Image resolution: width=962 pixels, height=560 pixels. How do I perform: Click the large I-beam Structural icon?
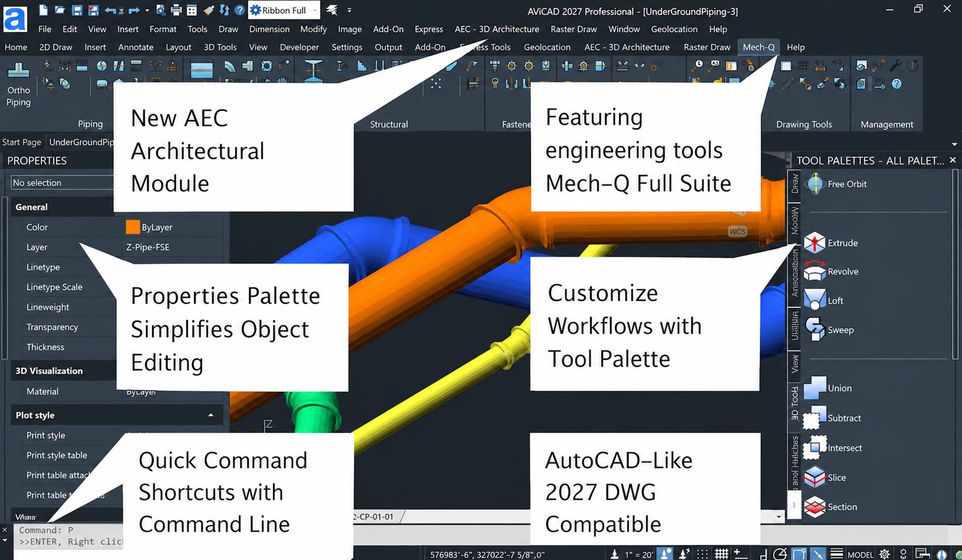(313, 71)
